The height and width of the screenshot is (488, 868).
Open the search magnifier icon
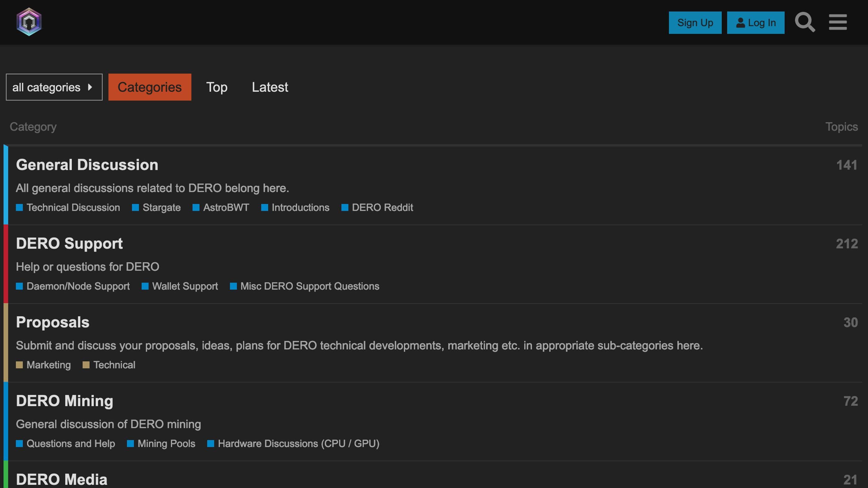tap(805, 22)
